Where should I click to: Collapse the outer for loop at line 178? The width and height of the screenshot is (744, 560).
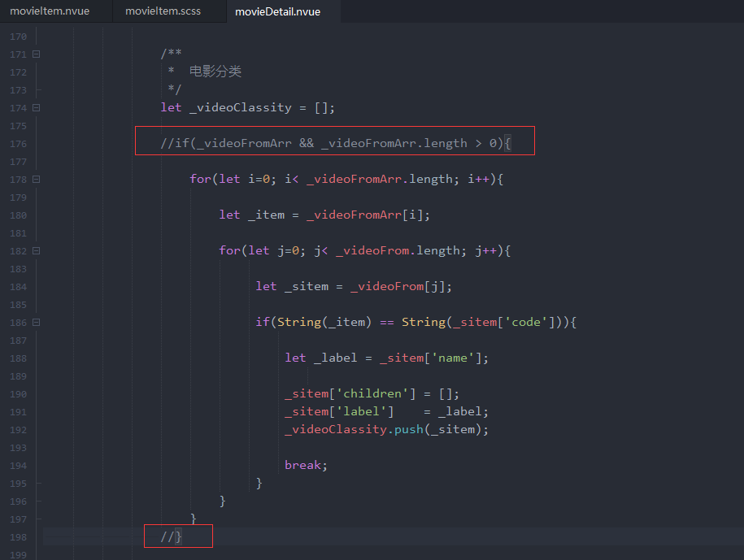tap(36, 180)
